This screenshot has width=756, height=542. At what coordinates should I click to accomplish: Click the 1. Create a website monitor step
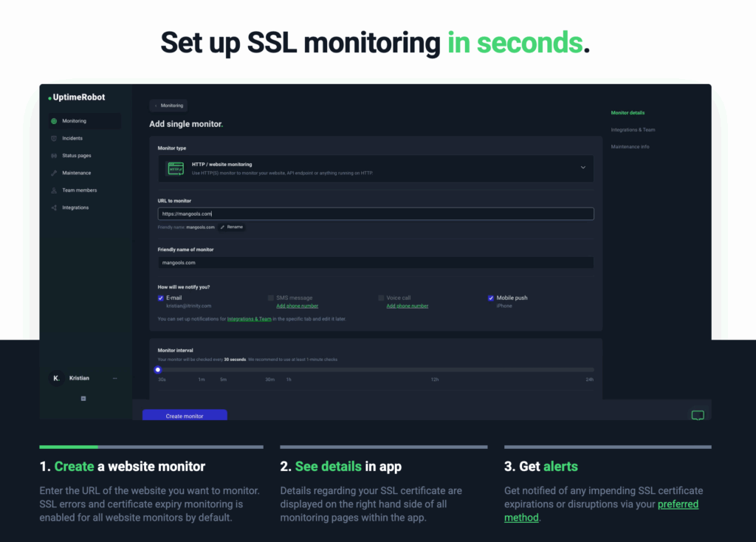click(123, 467)
